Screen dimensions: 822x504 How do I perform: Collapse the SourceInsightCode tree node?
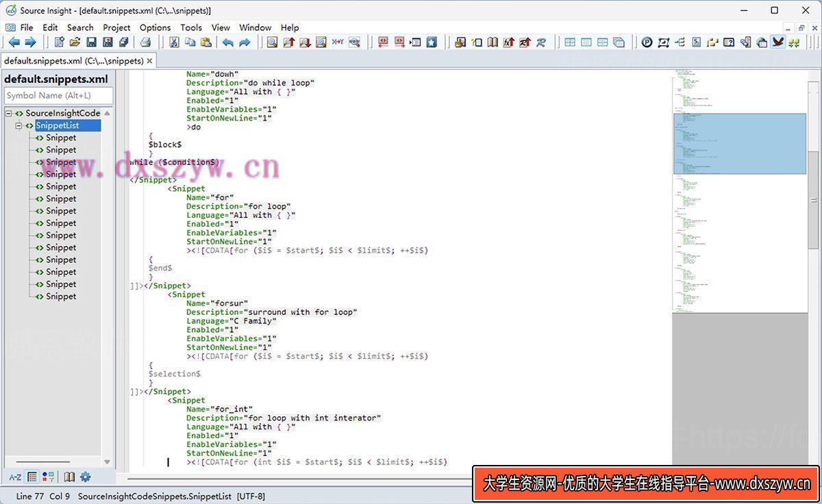(9, 114)
